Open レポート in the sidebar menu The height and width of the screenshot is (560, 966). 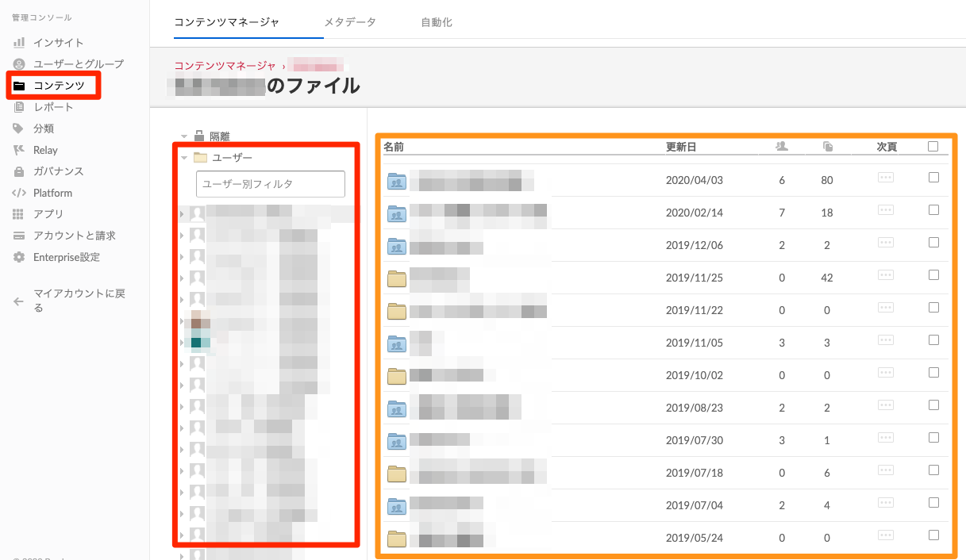point(53,107)
